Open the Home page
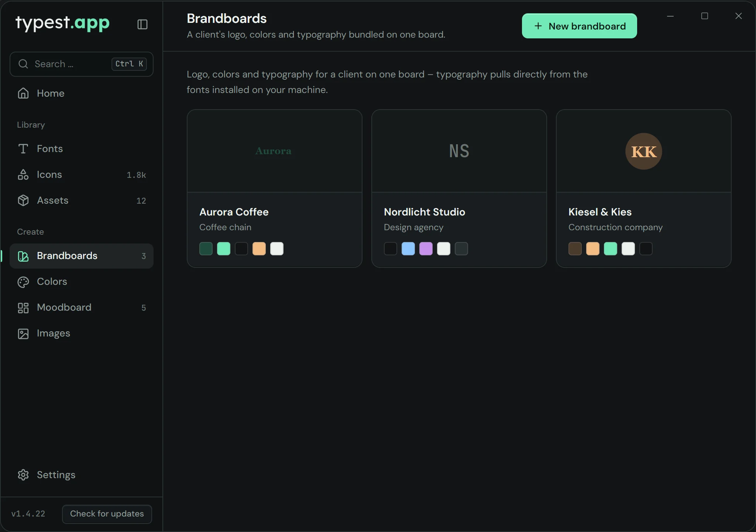The height and width of the screenshot is (532, 756). (82, 93)
